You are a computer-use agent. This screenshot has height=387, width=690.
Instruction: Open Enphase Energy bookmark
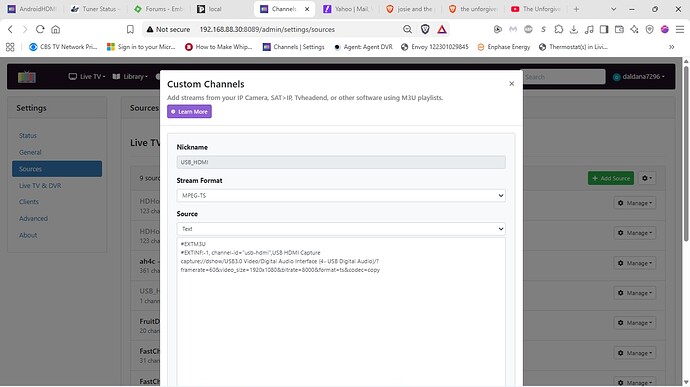(504, 47)
